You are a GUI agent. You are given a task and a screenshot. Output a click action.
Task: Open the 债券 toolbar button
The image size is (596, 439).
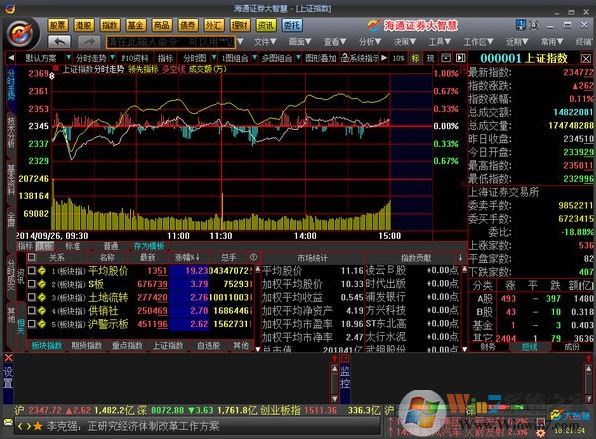point(188,25)
